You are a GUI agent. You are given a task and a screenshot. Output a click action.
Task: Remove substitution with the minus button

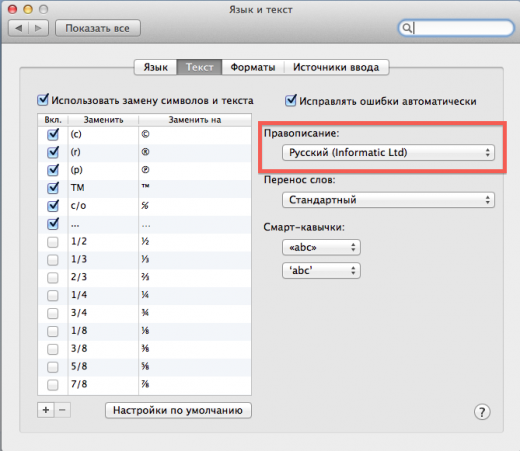pyautogui.click(x=62, y=410)
